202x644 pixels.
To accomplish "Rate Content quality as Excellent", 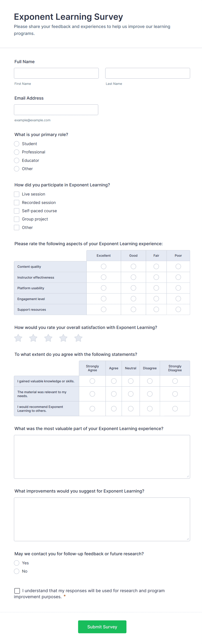I will pos(103,266).
